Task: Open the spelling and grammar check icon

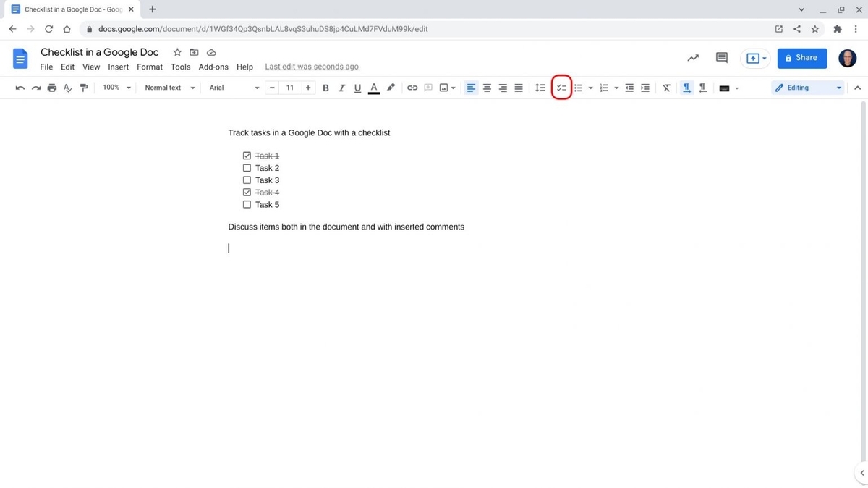Action: tap(67, 88)
